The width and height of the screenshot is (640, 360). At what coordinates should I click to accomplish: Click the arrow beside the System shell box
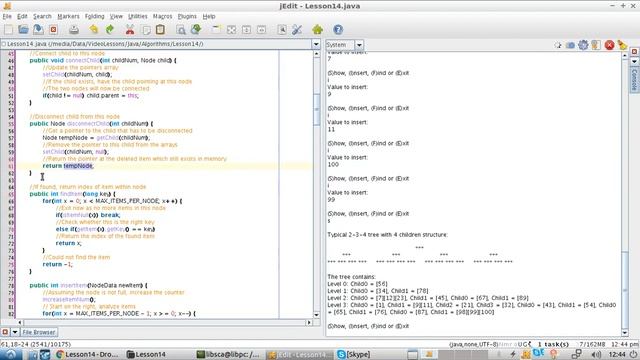click(x=359, y=45)
